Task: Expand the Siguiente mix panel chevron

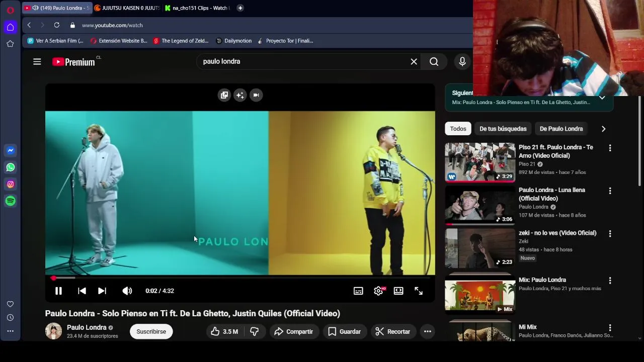Action: tap(602, 98)
